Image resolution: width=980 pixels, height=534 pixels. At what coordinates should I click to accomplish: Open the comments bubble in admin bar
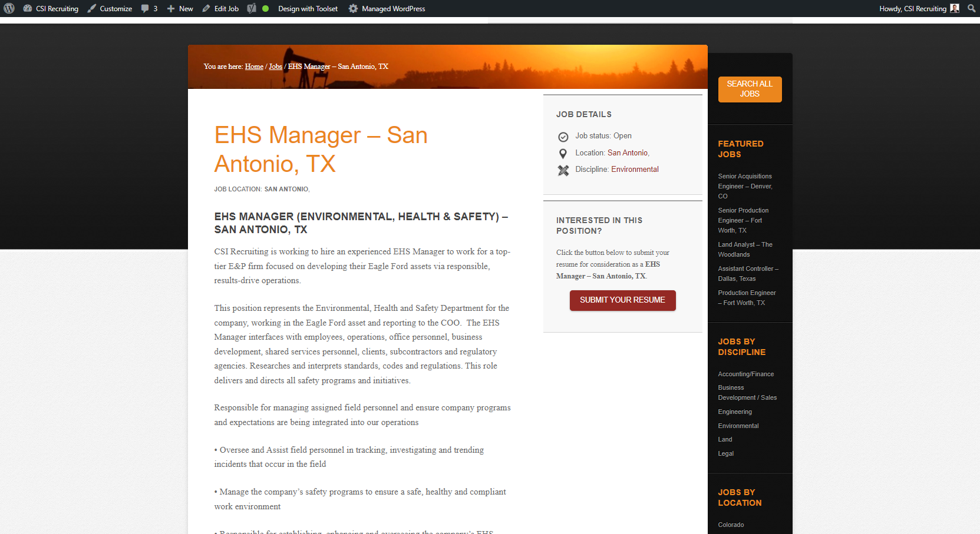click(x=149, y=8)
